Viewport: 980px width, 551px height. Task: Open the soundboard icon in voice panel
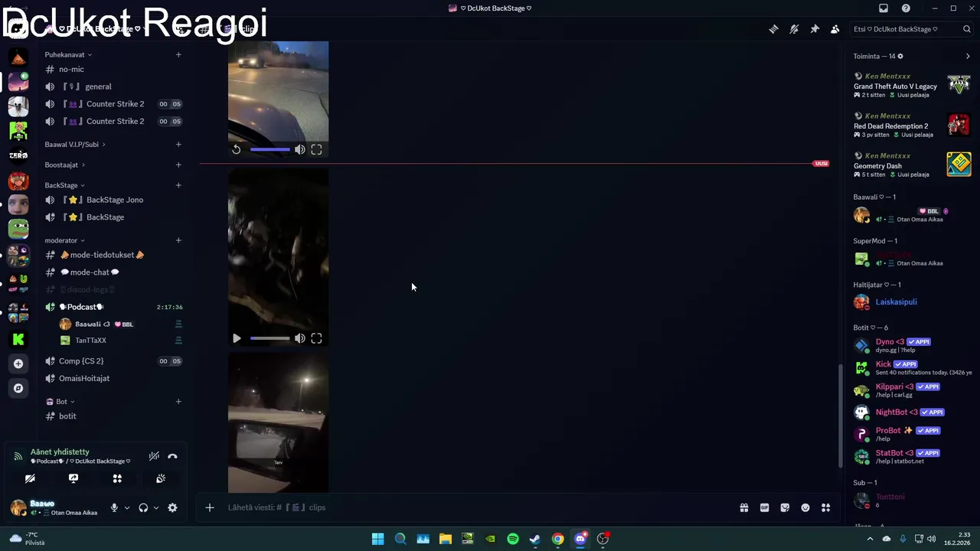pyautogui.click(x=161, y=478)
